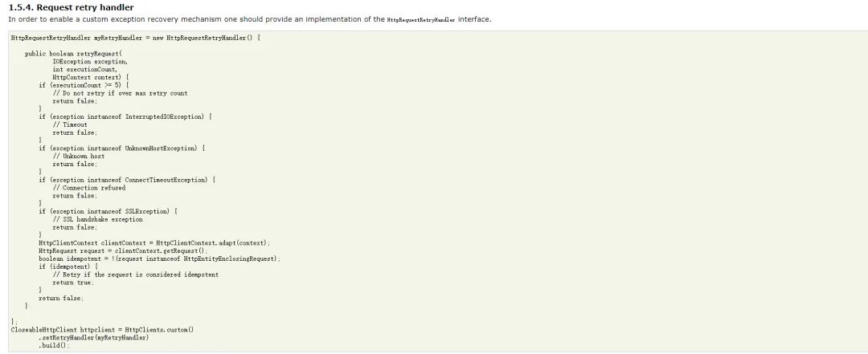Click the '// Connection refused' comment
Viewport: 868px width, 354px height.
click(x=89, y=188)
